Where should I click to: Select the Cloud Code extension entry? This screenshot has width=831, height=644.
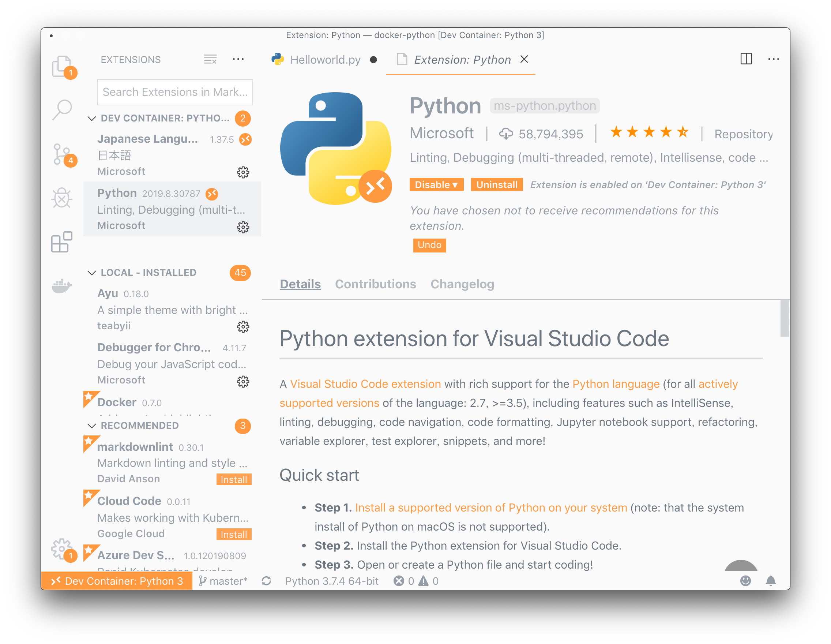click(x=172, y=517)
